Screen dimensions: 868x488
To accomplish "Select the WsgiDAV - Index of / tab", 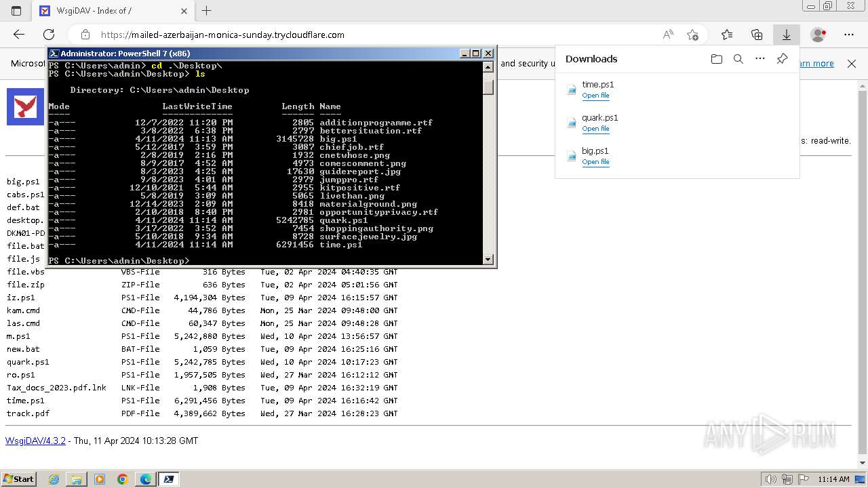I will click(x=113, y=11).
